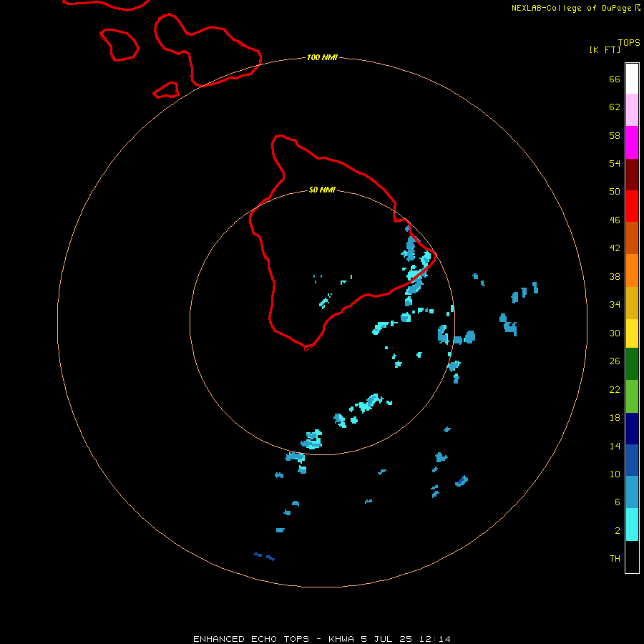
Task: Click the legend value 66
Action: pyautogui.click(x=615, y=79)
